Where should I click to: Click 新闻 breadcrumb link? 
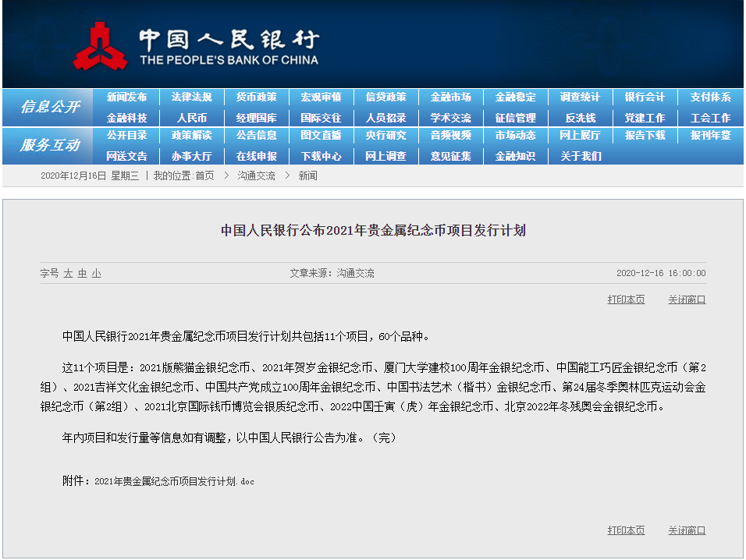307,176
